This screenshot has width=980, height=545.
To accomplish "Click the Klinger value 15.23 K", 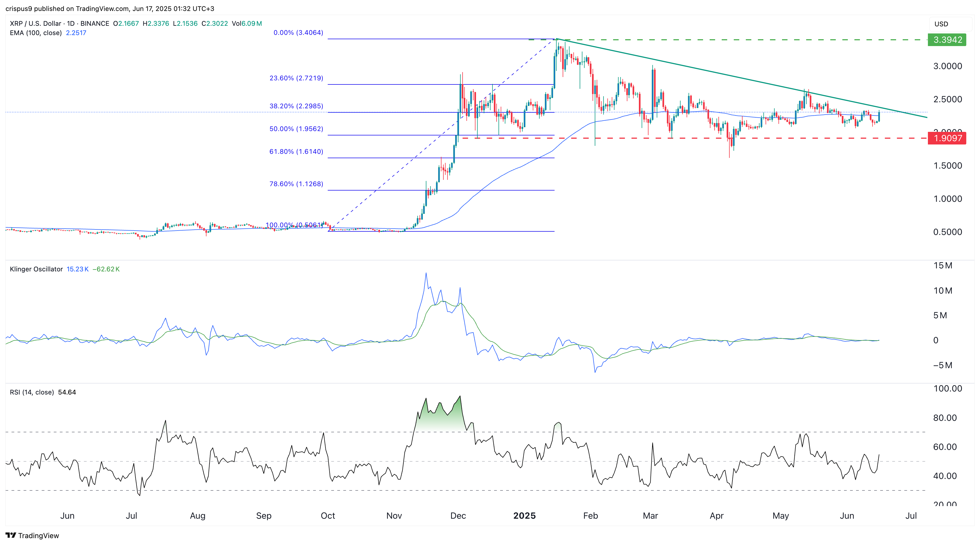I will 78,269.
